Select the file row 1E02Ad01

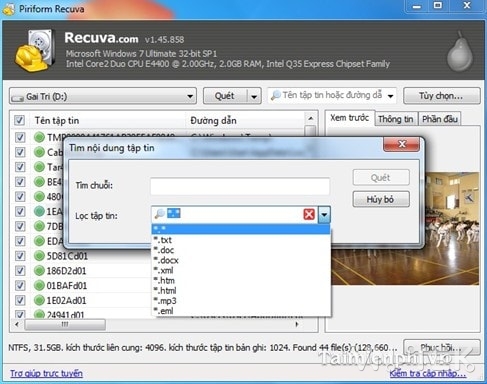tap(66, 300)
